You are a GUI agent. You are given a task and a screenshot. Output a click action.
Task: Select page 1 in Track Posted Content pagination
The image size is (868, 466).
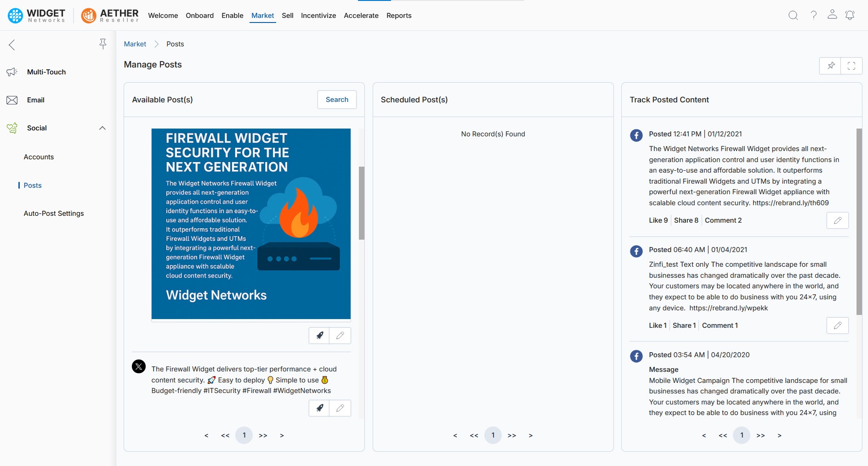pos(742,435)
